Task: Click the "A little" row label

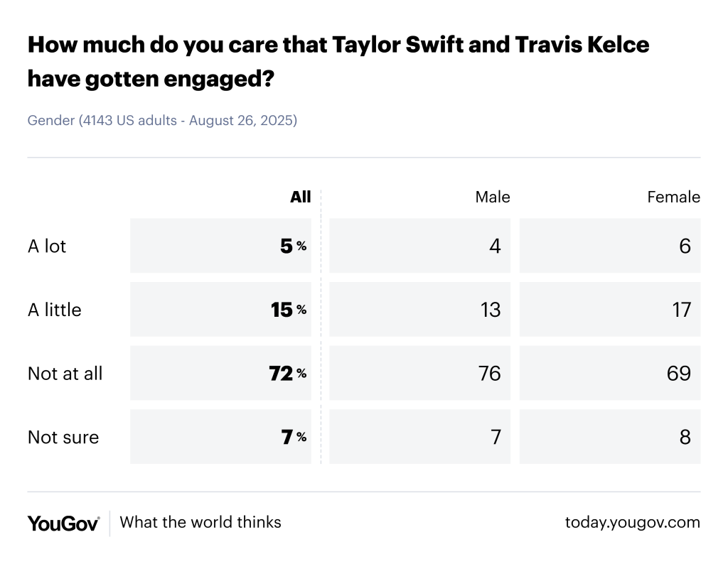Action: [x=55, y=310]
